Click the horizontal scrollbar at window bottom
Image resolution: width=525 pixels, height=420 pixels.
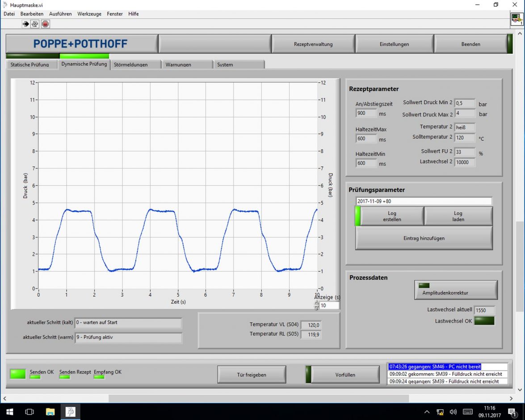(258, 398)
